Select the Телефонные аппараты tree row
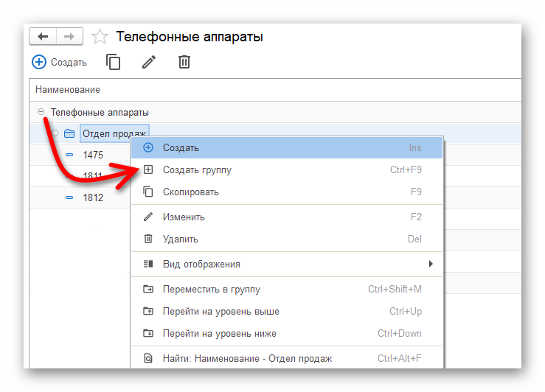 click(275, 112)
